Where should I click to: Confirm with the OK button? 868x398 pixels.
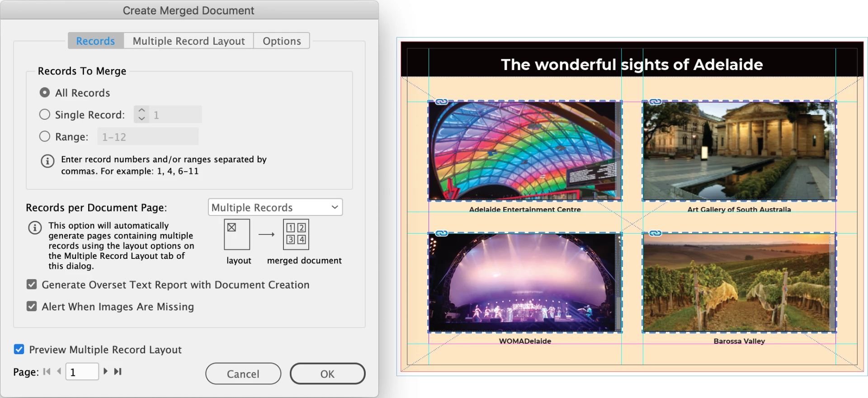pyautogui.click(x=328, y=374)
